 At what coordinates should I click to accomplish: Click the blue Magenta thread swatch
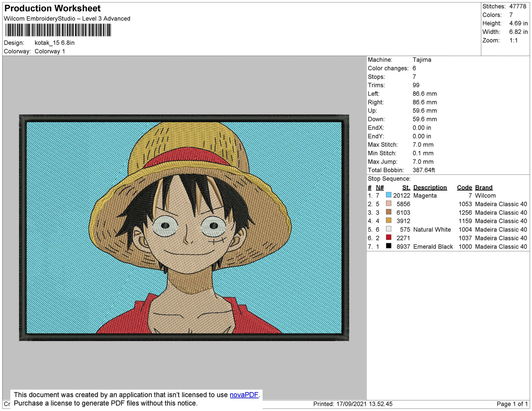coord(388,195)
